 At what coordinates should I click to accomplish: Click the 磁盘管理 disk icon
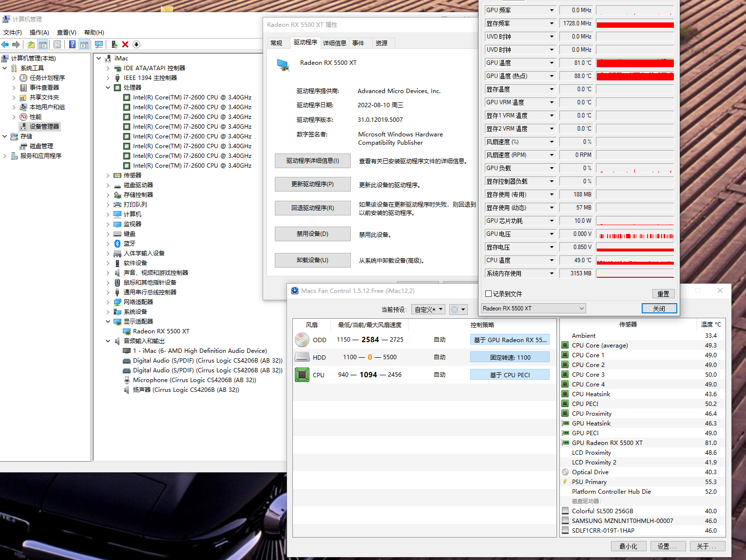coord(23,146)
